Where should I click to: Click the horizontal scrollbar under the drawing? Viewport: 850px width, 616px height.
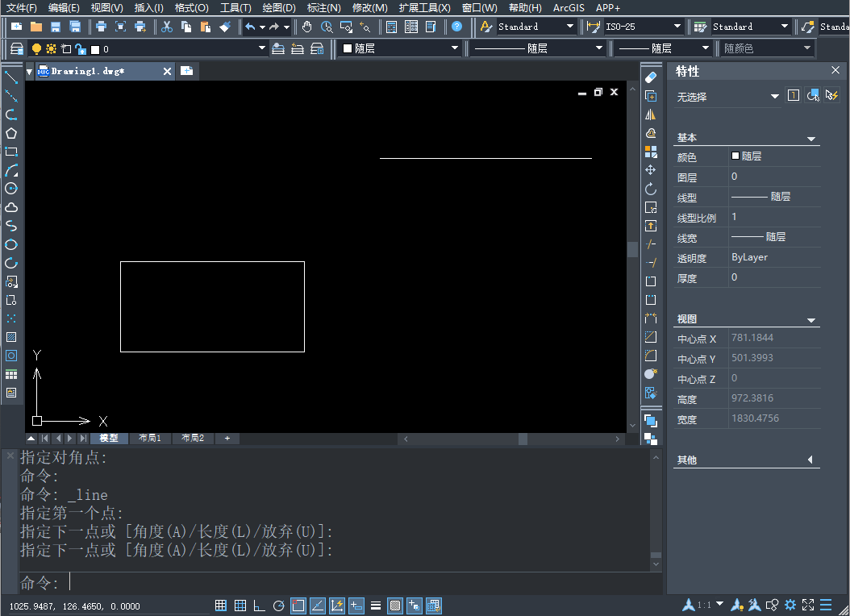(511, 439)
